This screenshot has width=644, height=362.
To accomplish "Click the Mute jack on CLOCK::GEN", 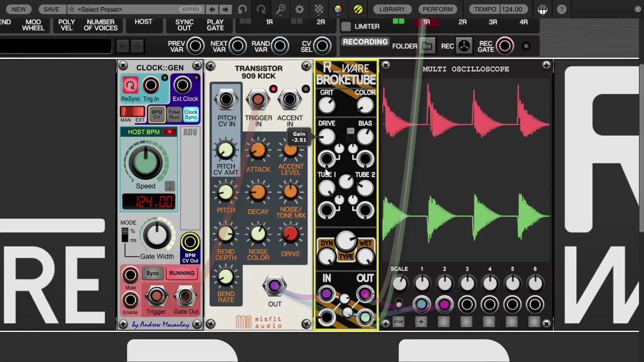I will pyautogui.click(x=130, y=275).
